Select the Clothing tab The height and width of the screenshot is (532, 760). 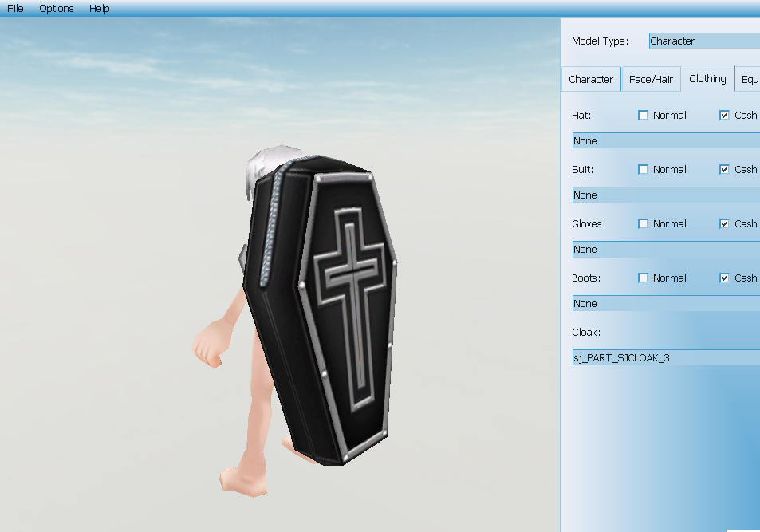tap(707, 79)
